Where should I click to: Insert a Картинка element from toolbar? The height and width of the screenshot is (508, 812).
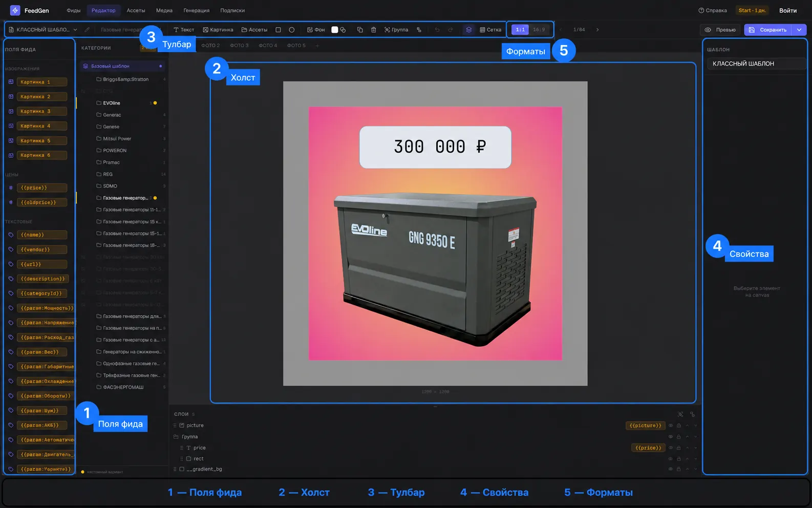218,30
